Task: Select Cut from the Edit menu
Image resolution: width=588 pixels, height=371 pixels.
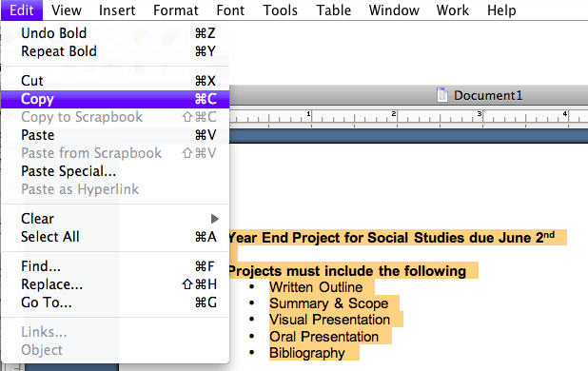Action: point(115,81)
